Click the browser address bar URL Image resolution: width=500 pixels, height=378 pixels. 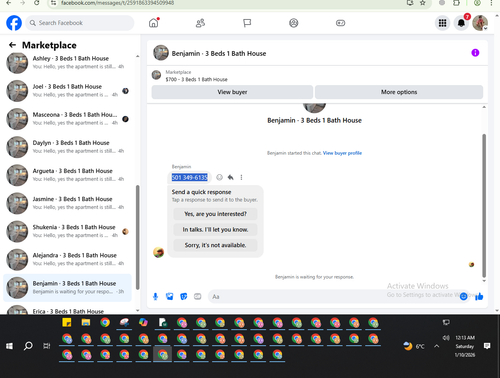(117, 3)
